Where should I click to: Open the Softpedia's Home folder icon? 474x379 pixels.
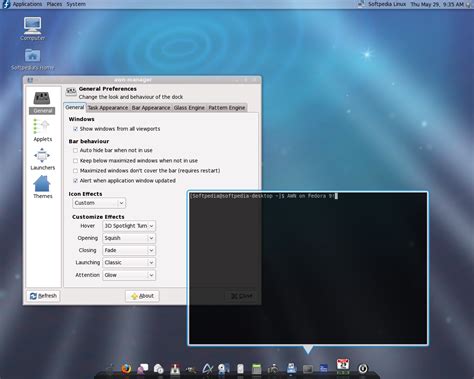click(x=32, y=59)
